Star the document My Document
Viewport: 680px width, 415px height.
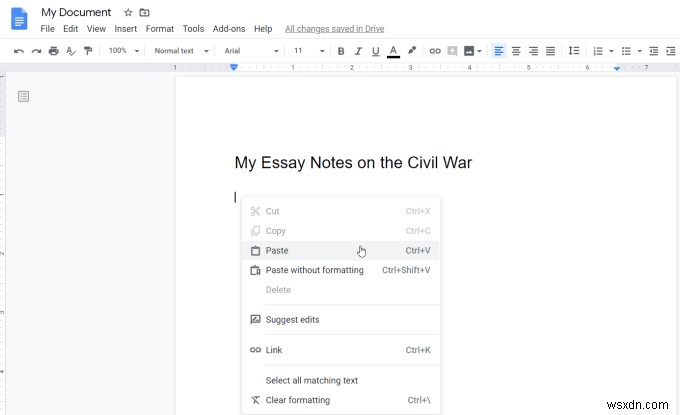tap(127, 12)
